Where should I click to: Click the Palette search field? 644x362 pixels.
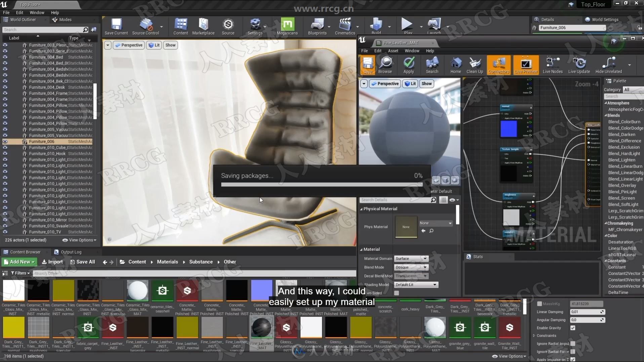point(624,96)
